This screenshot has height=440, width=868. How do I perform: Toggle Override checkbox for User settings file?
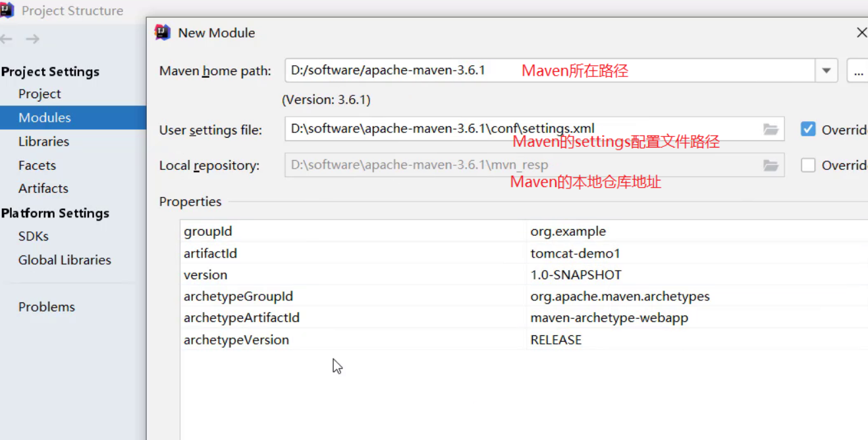click(x=808, y=129)
